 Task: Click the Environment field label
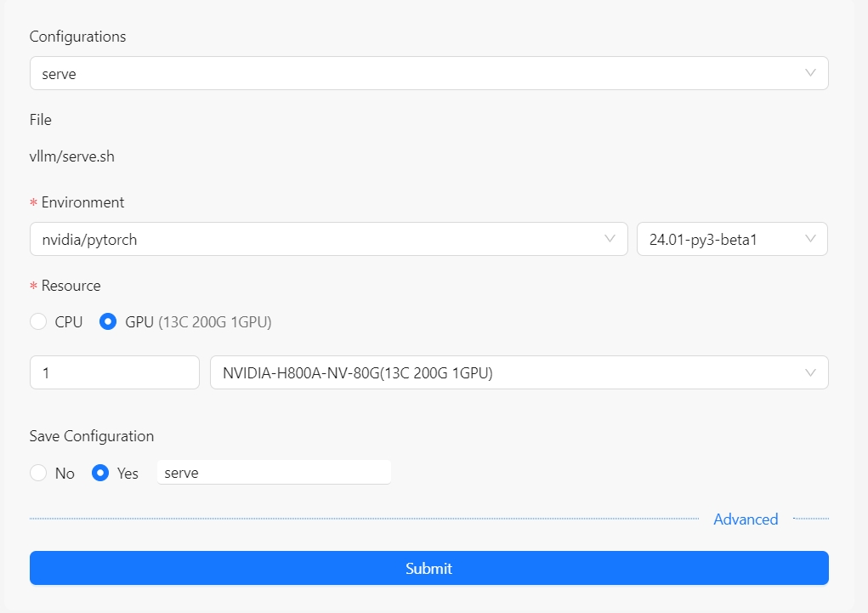82,202
